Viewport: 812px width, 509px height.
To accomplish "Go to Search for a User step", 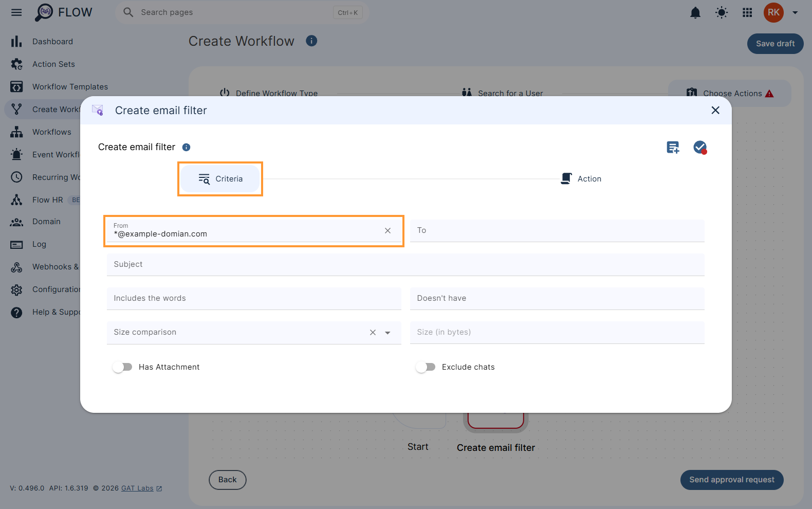I will [x=503, y=93].
